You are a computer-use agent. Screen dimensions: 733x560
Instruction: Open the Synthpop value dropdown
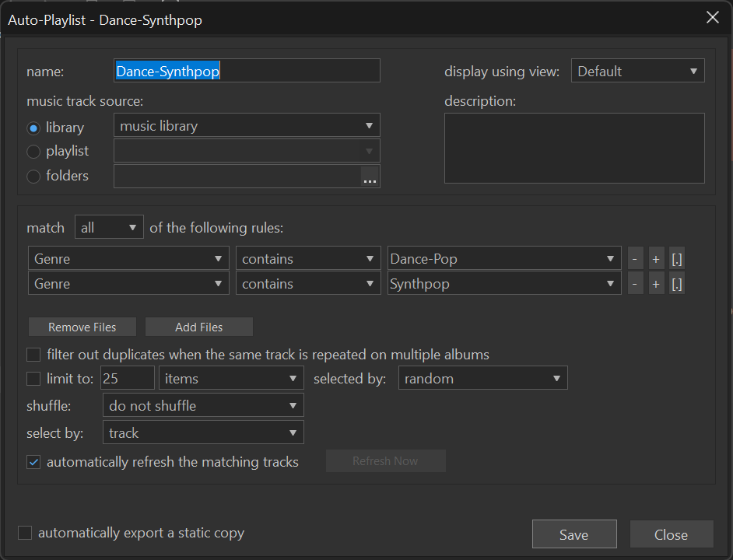coord(504,283)
